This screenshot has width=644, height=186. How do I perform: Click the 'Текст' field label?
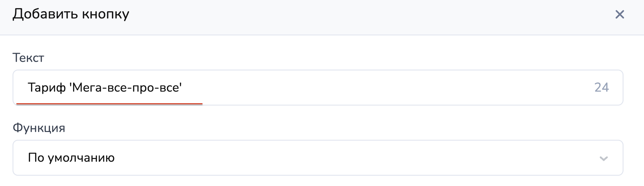click(28, 58)
